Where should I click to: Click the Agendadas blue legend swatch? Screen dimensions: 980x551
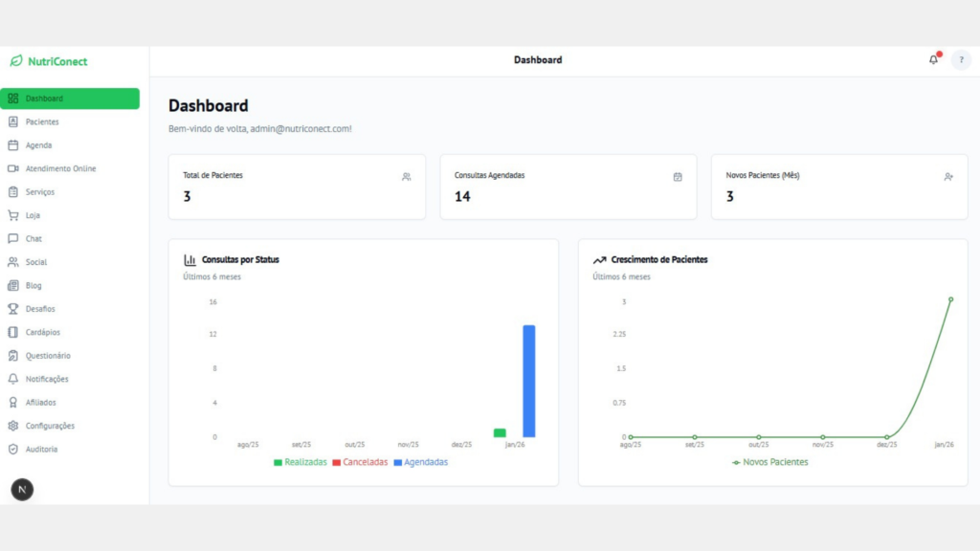click(x=397, y=463)
